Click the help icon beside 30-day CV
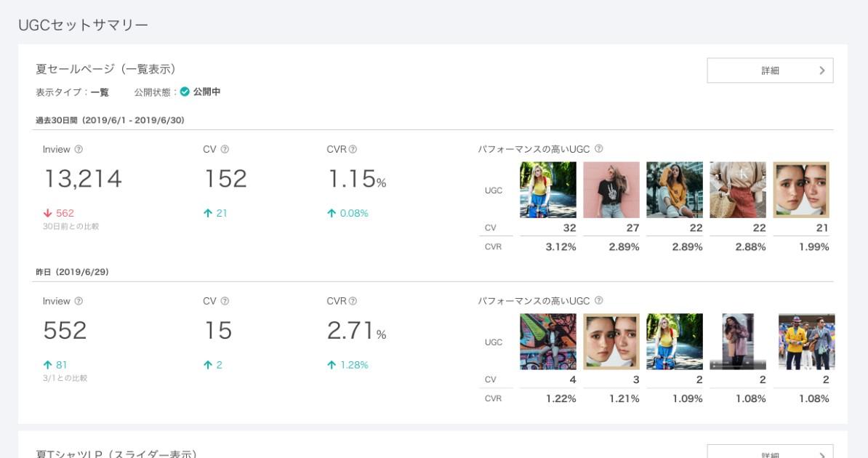The height and width of the screenshot is (458, 868). click(x=225, y=150)
